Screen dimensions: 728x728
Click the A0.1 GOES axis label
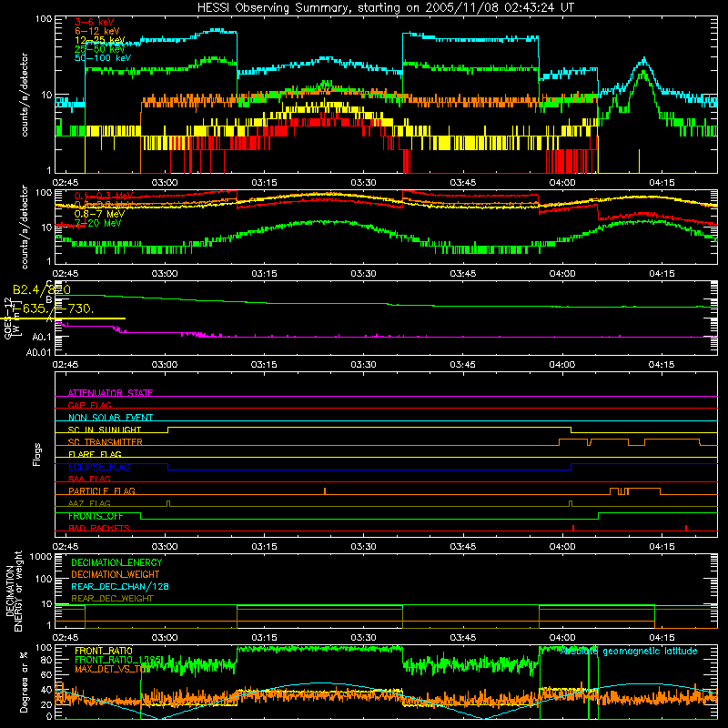42,337
